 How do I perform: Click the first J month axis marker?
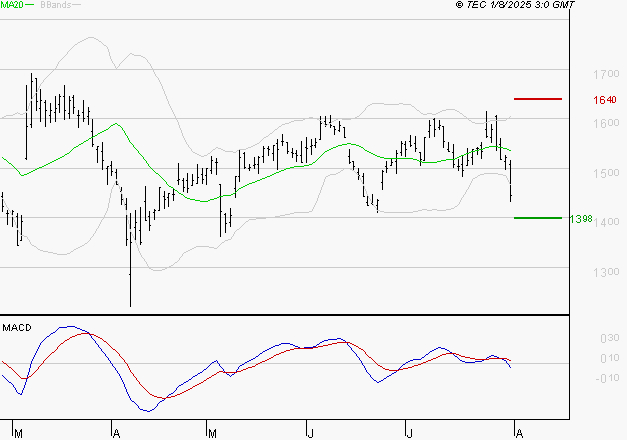(x=310, y=433)
